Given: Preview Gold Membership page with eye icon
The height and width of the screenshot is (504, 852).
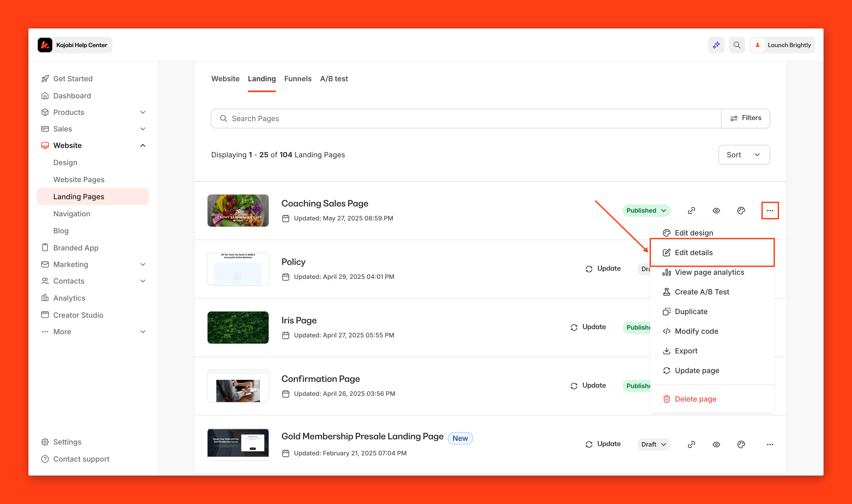Looking at the screenshot, I should [716, 444].
